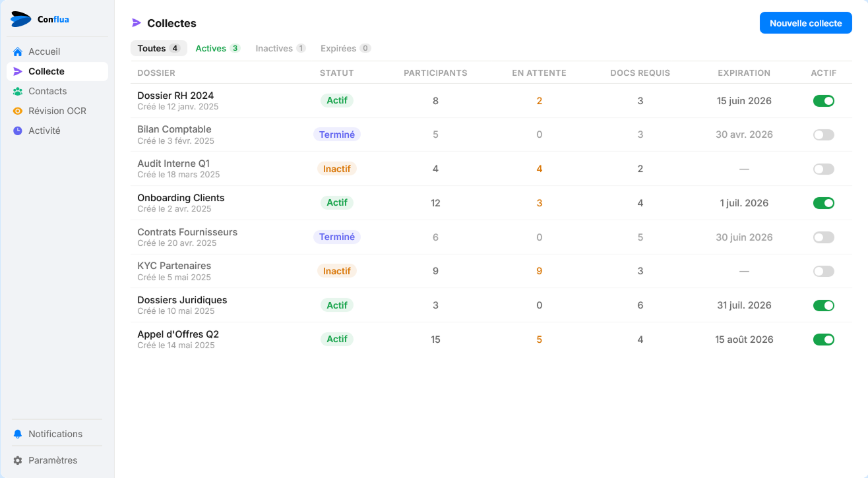Click the Accueil home icon
This screenshot has height=478, width=868.
tap(18, 51)
